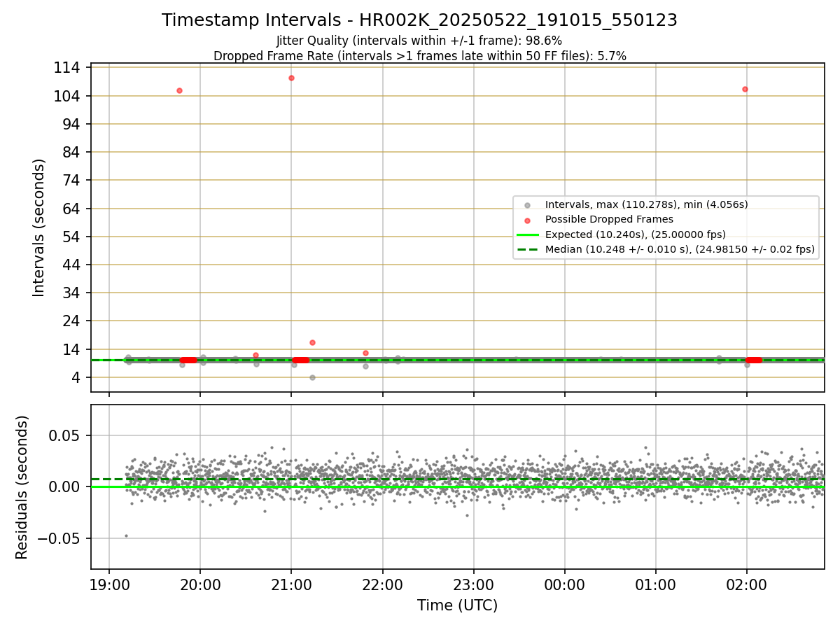Click the dashed green line sample in the legend
This screenshot has height=630, width=840.
coord(527,249)
